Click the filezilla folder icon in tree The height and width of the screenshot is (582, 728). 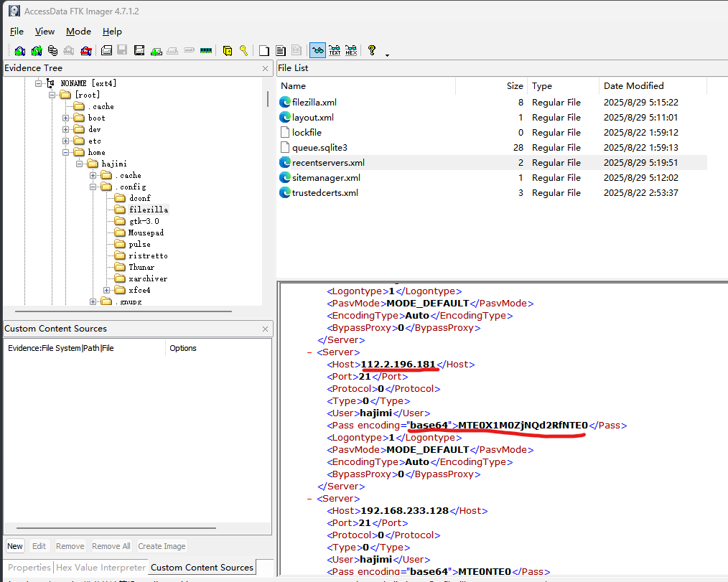coord(120,210)
